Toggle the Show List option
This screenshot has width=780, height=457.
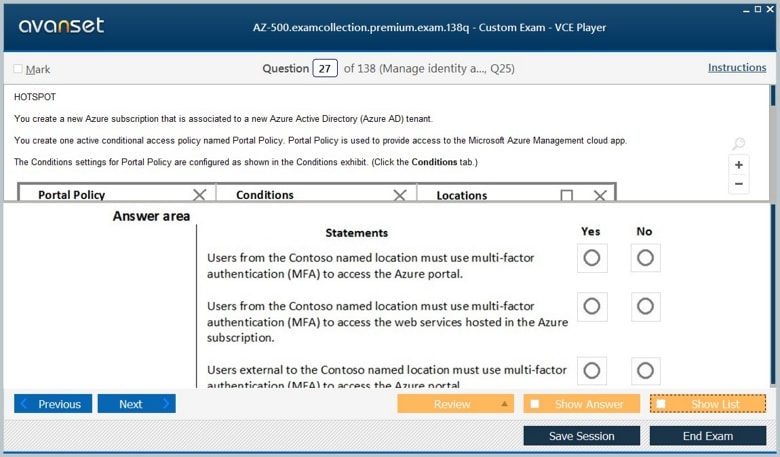[661, 404]
